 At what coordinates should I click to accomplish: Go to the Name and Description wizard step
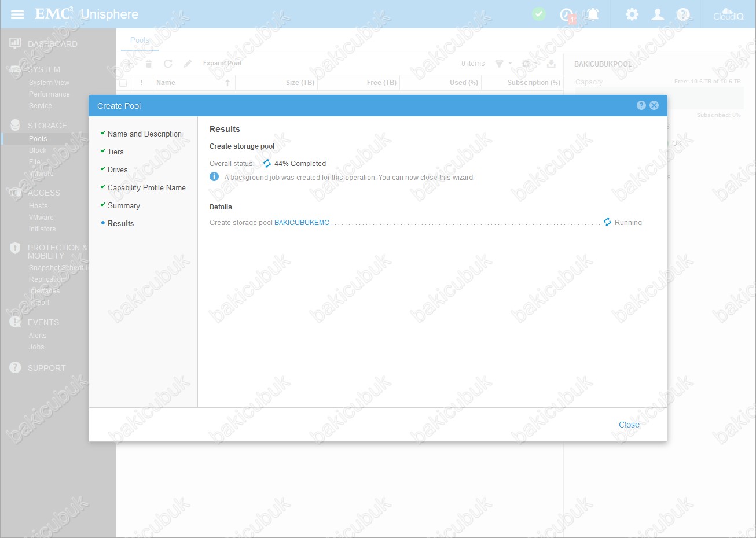145,134
